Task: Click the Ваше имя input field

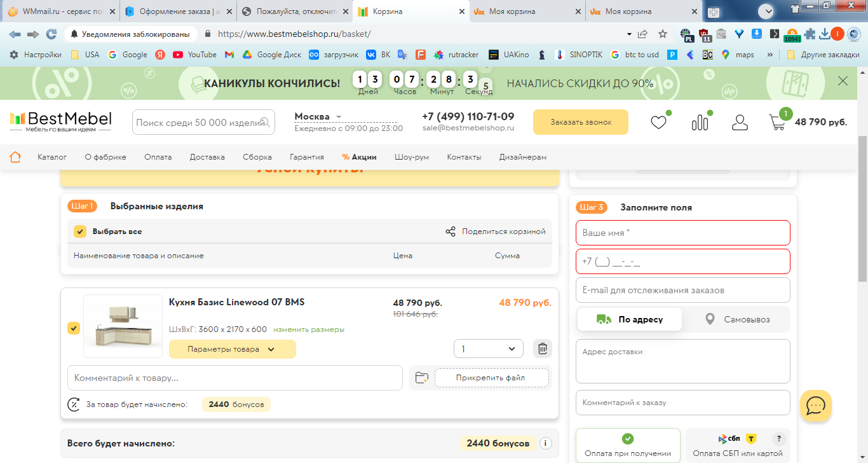Action: click(x=683, y=233)
